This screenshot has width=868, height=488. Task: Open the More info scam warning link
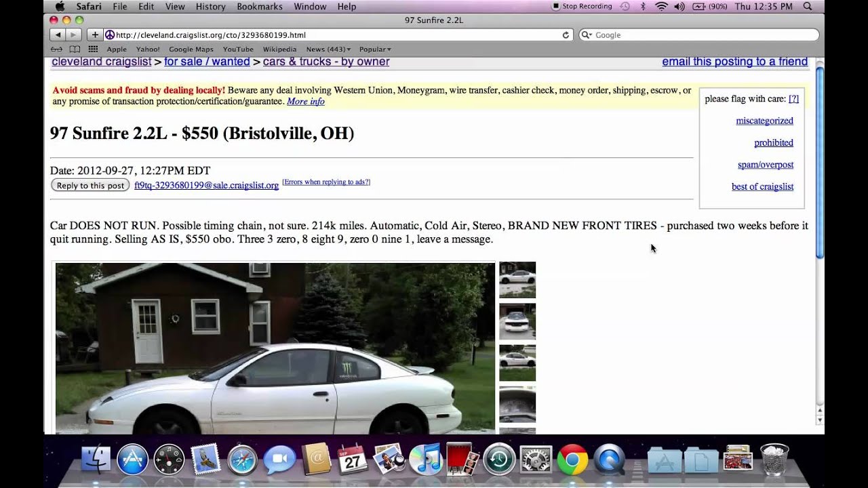tap(306, 101)
